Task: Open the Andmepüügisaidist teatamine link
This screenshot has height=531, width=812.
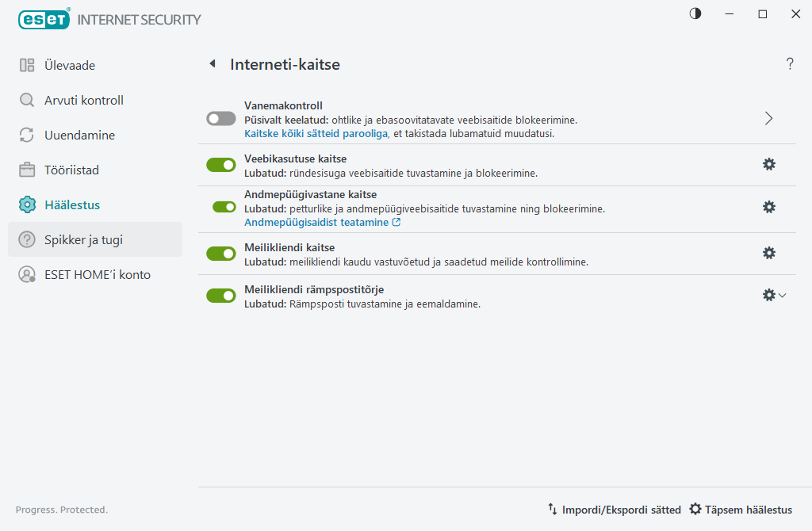Action: [322, 223]
